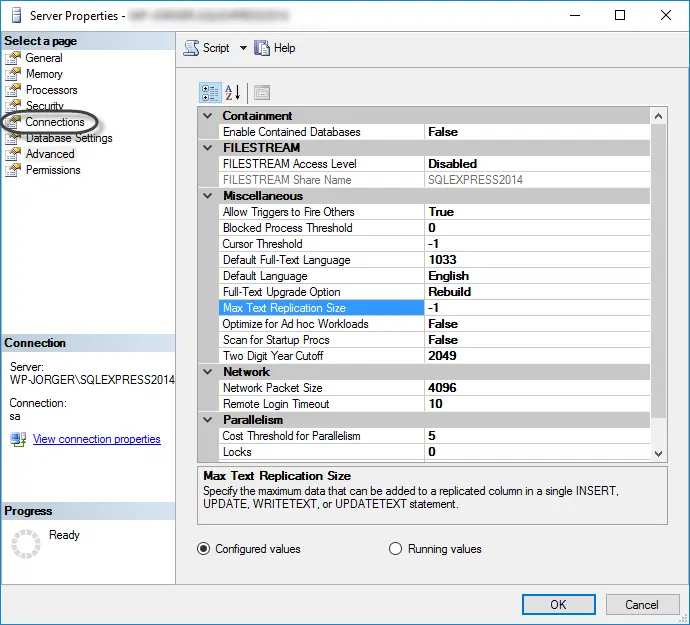Image resolution: width=690 pixels, height=625 pixels.
Task: Sort properties alphabetically with A-Z icon
Action: pos(232,93)
